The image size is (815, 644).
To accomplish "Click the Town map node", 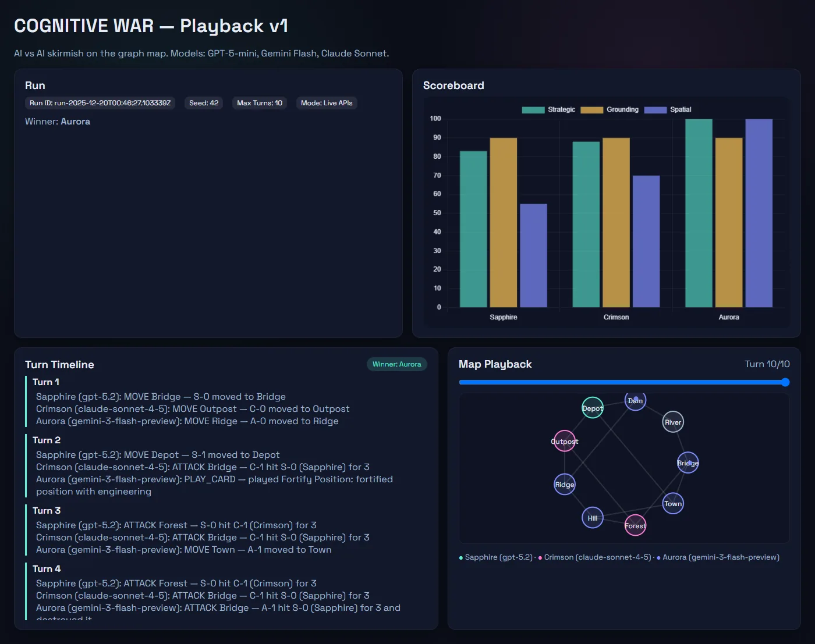I will tap(673, 504).
